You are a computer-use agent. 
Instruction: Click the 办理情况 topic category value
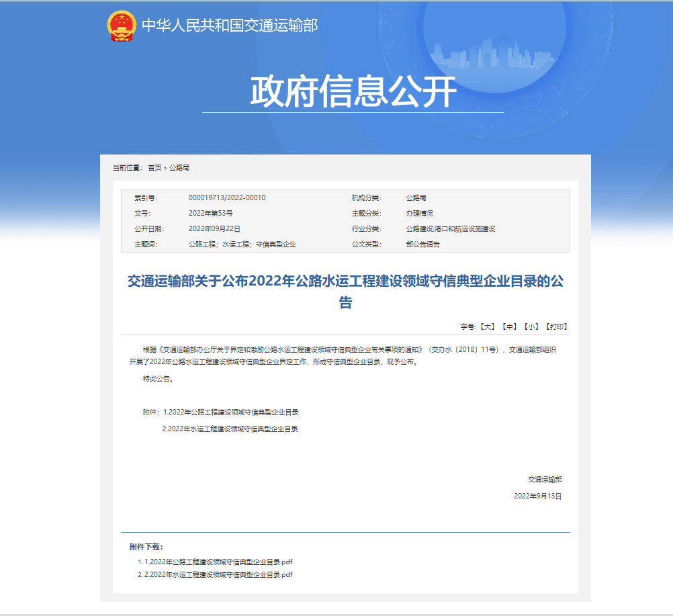(419, 213)
